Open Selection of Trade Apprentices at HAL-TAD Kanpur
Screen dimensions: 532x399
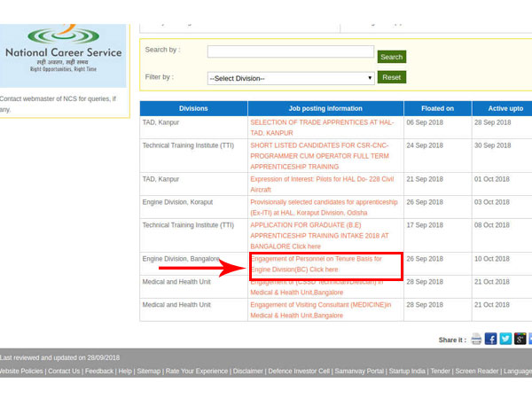coord(322,128)
